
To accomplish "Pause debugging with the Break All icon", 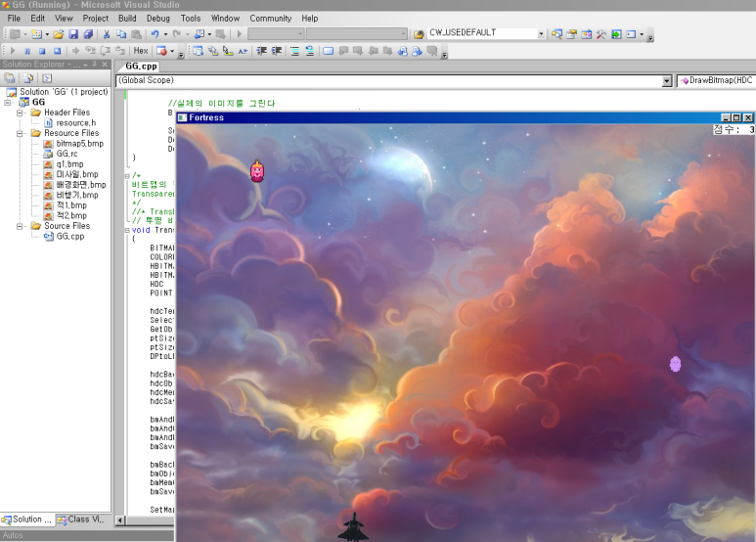I will (x=27, y=51).
